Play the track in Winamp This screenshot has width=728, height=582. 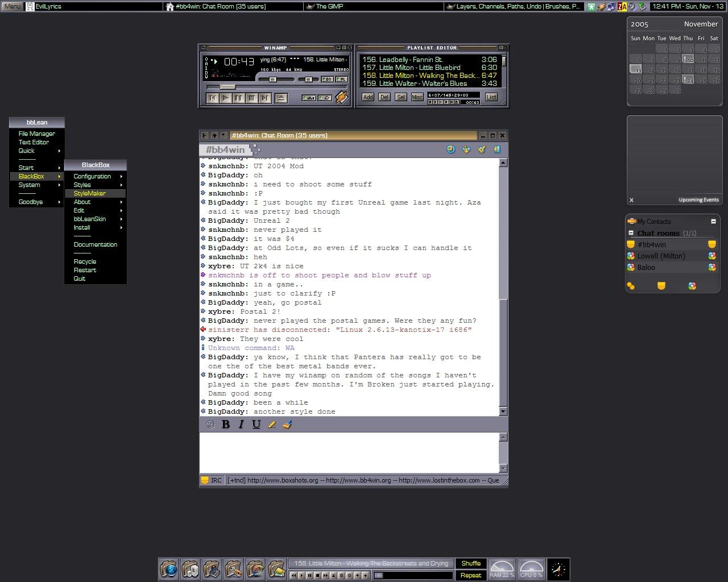[x=226, y=98]
